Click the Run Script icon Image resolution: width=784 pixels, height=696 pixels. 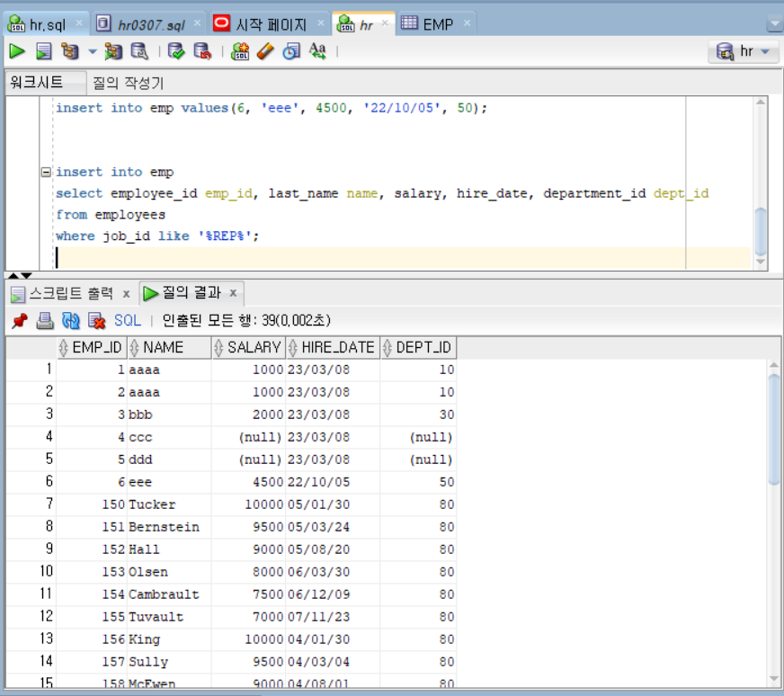(43, 51)
